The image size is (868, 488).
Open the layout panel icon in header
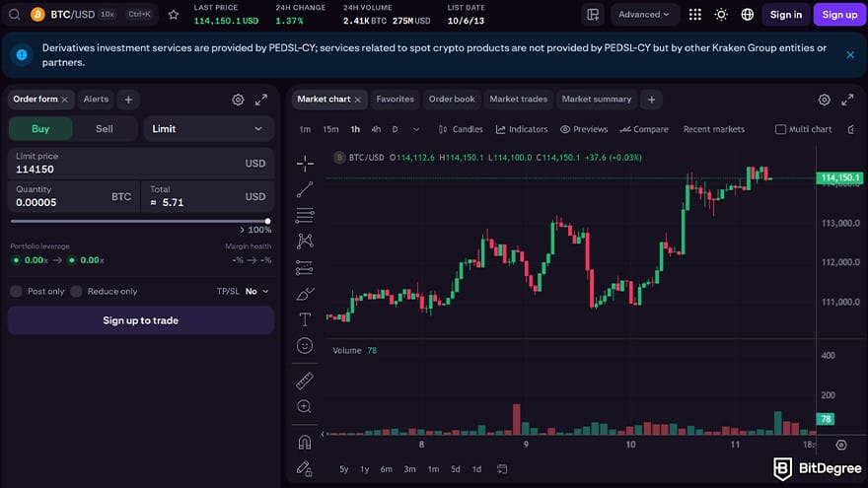[x=593, y=15]
